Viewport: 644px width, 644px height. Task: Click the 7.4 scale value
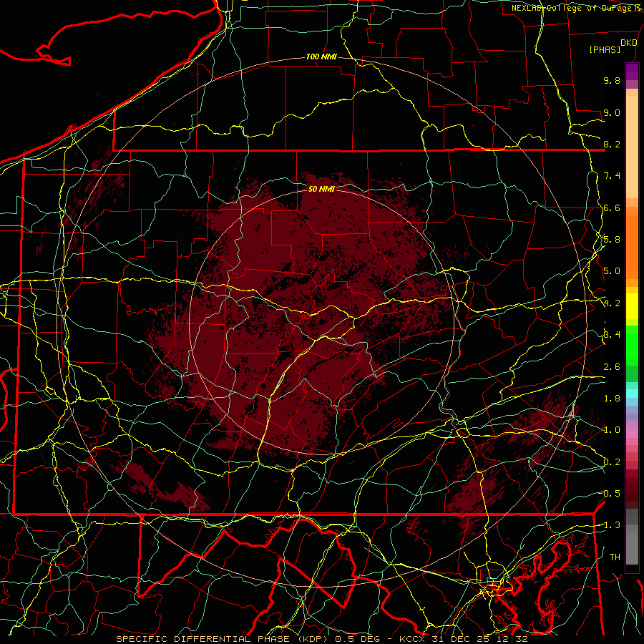click(612, 176)
